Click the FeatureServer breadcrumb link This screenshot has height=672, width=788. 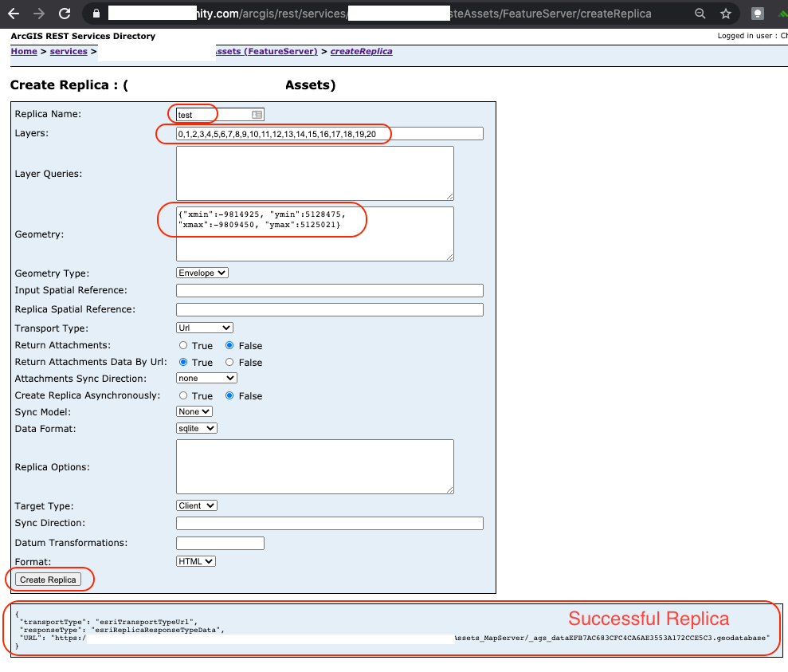tap(266, 51)
